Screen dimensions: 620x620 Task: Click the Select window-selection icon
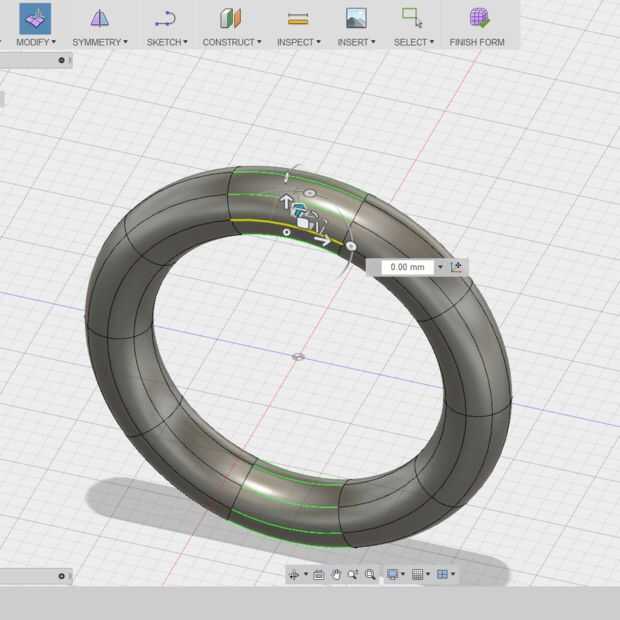tap(412, 18)
